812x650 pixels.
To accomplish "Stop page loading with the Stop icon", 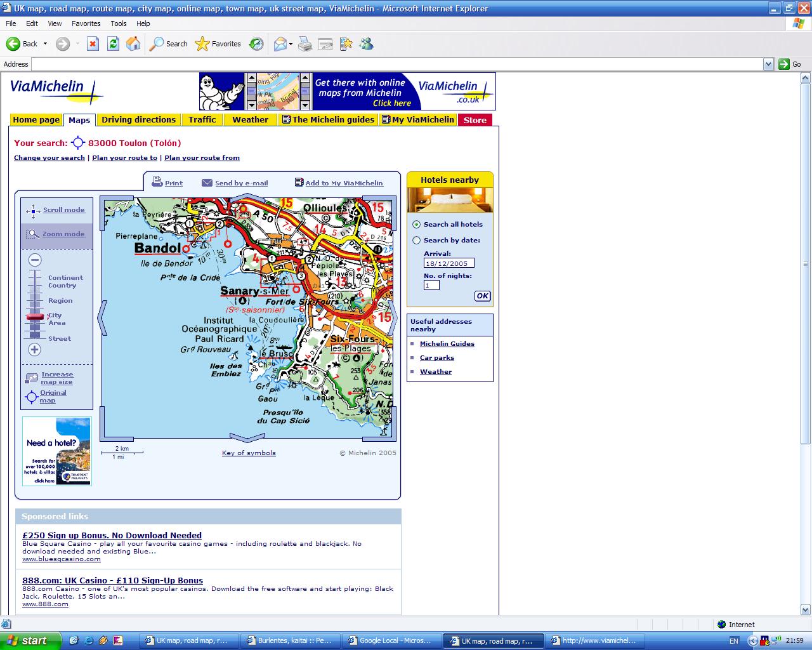I will (x=93, y=44).
